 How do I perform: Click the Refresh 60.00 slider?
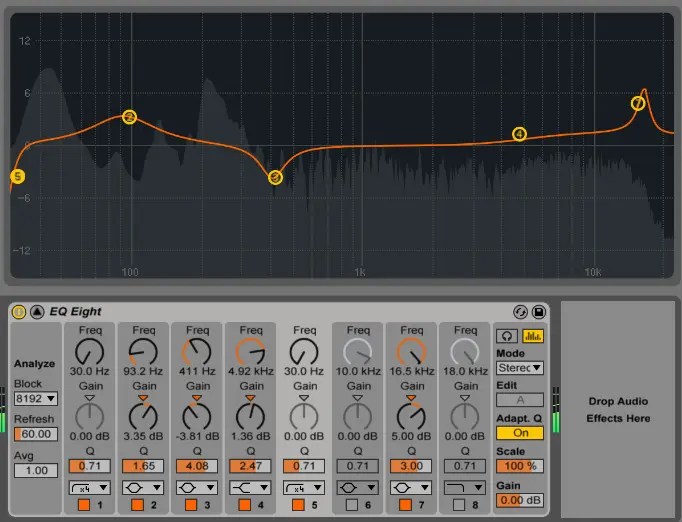(x=36, y=434)
